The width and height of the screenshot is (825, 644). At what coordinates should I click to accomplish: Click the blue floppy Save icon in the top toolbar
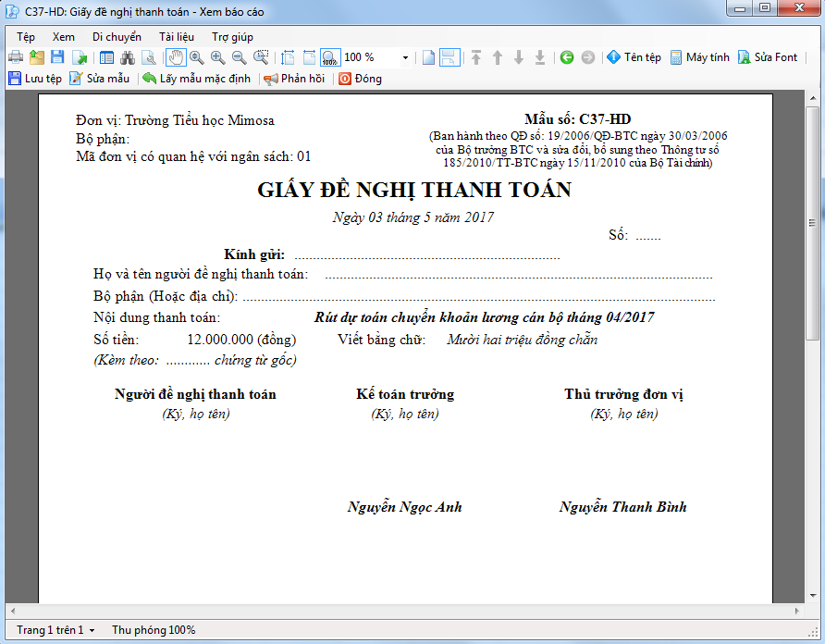[57, 57]
